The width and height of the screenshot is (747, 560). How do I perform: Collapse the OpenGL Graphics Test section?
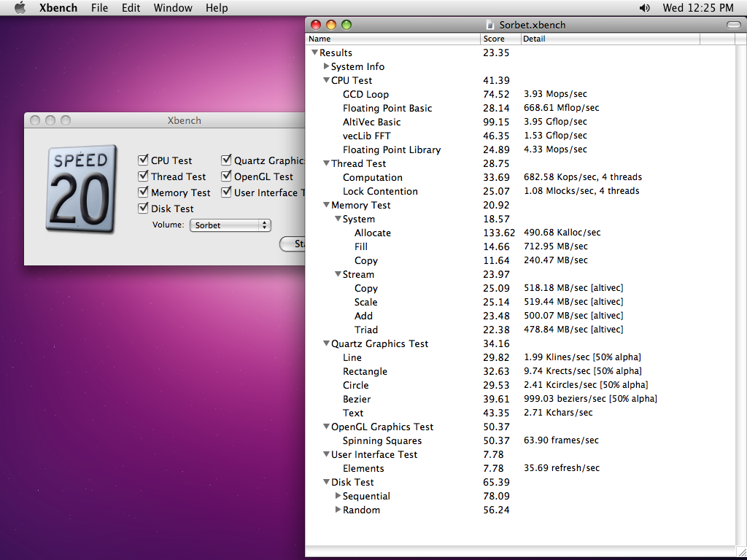point(326,426)
